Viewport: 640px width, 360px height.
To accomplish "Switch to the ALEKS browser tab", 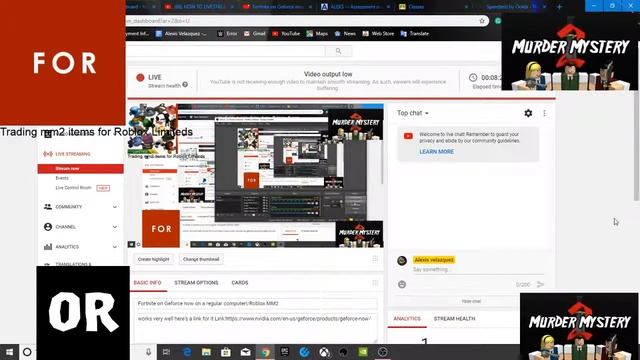I will click(x=356, y=7).
